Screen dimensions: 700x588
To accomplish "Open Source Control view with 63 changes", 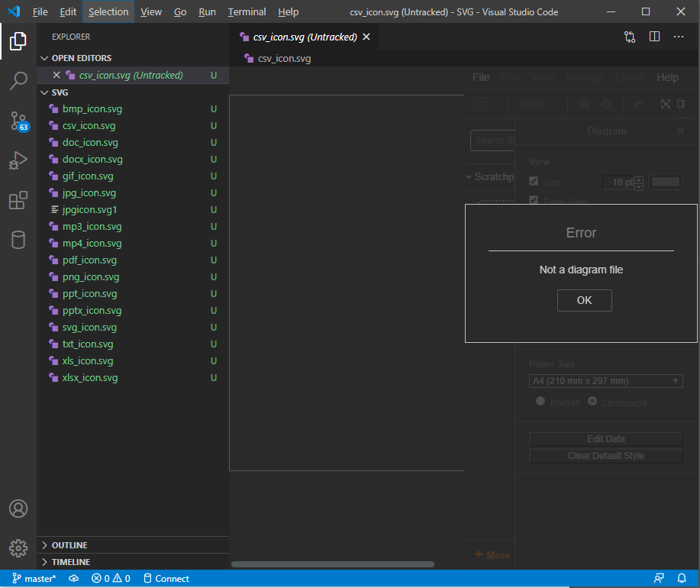I will [x=19, y=121].
